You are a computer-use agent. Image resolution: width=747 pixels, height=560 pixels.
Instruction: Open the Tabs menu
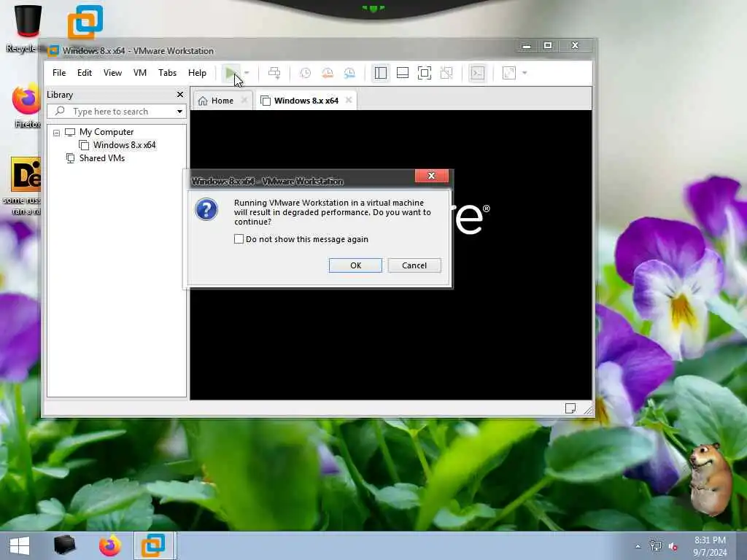pos(167,73)
